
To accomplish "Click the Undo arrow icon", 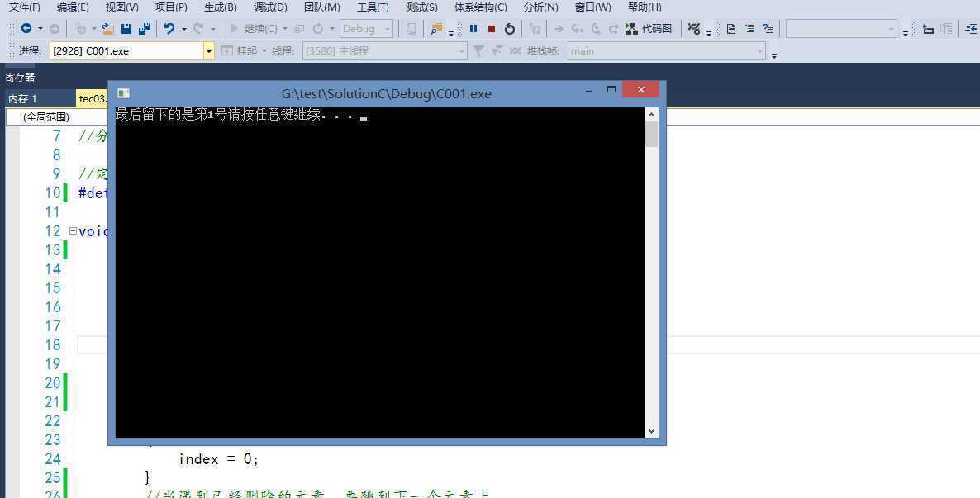I will point(169,29).
